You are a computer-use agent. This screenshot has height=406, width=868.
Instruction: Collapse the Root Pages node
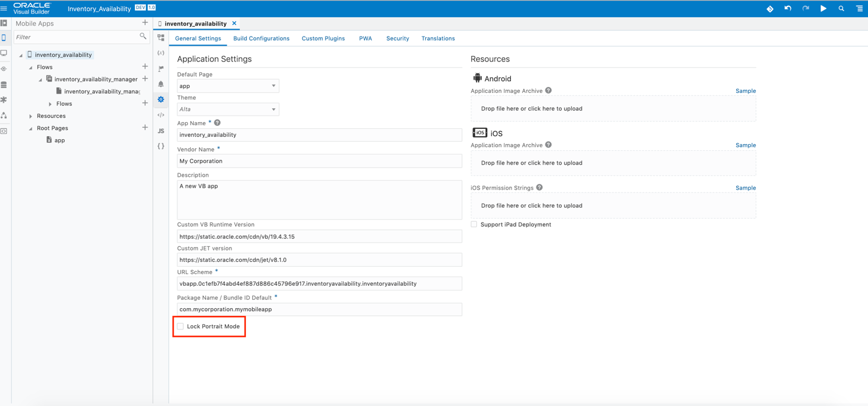click(30, 128)
